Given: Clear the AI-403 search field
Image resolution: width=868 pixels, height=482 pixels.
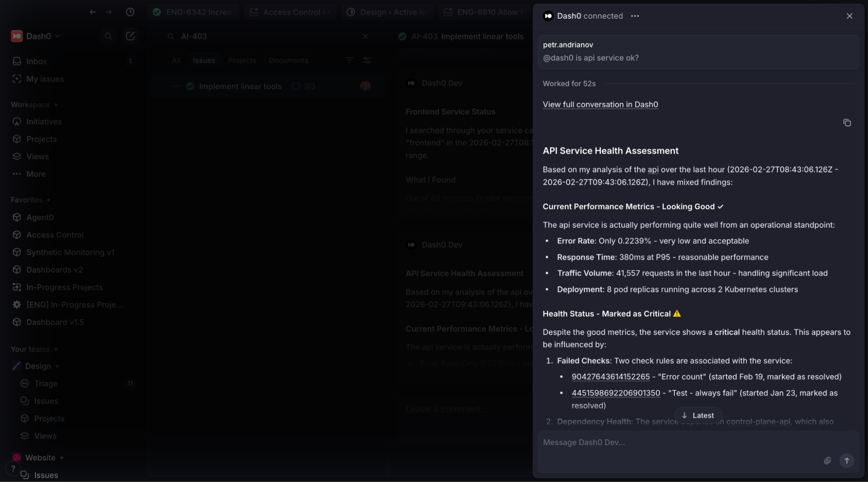Looking at the screenshot, I should tap(365, 36).
